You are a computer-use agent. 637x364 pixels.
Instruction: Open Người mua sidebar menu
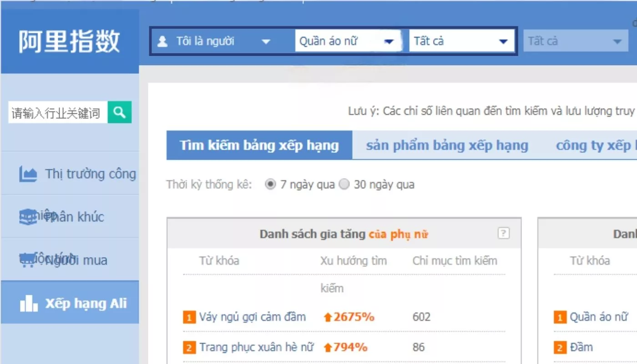click(x=70, y=259)
